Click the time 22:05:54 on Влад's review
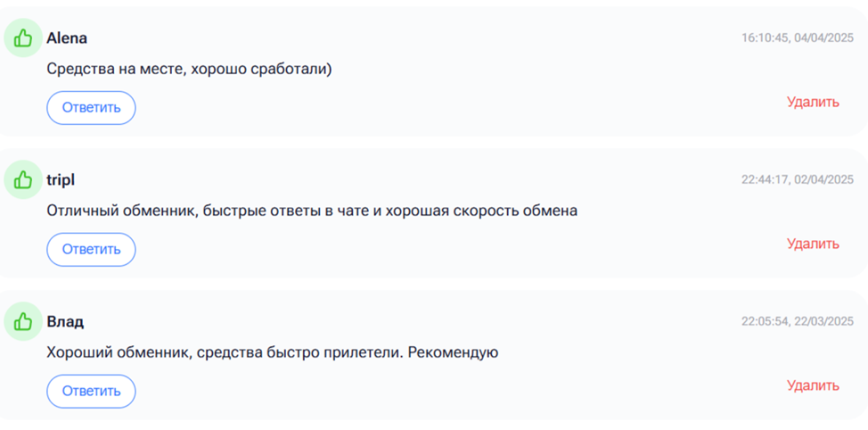868x430 pixels. 763,321
